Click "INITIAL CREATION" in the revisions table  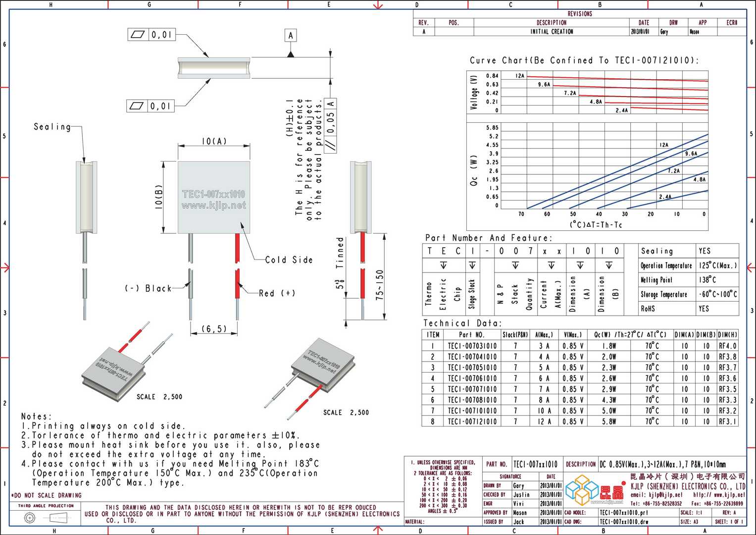[x=552, y=32]
